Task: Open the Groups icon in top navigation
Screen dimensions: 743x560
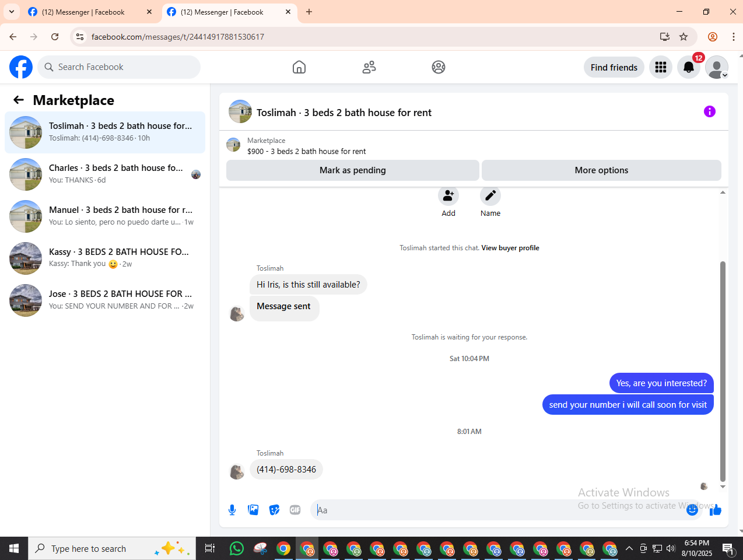Action: point(439,67)
